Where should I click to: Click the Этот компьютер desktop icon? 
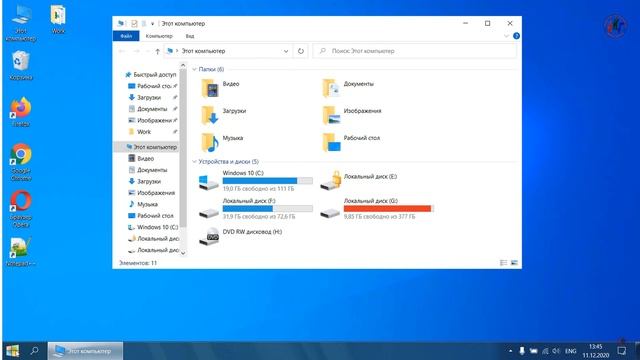(21, 23)
